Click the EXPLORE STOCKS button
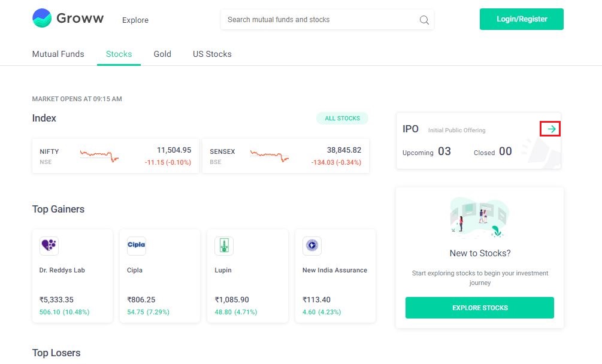Image resolution: width=602 pixels, height=364 pixels. click(480, 308)
